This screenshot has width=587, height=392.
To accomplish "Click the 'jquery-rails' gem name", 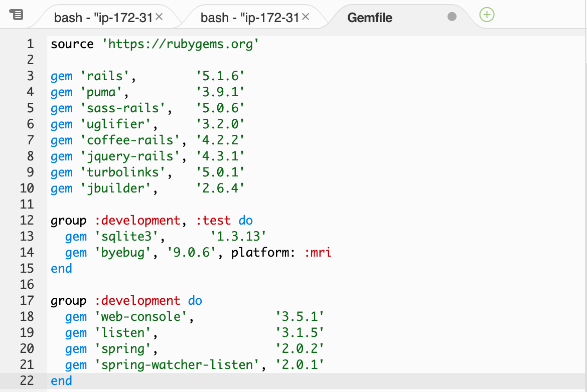I will [x=130, y=157].
